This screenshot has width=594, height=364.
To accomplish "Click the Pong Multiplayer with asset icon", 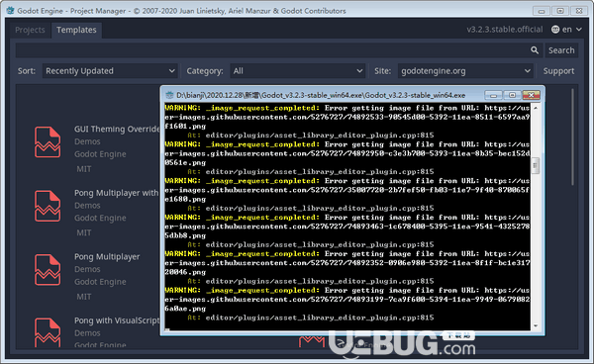I will click(48, 206).
